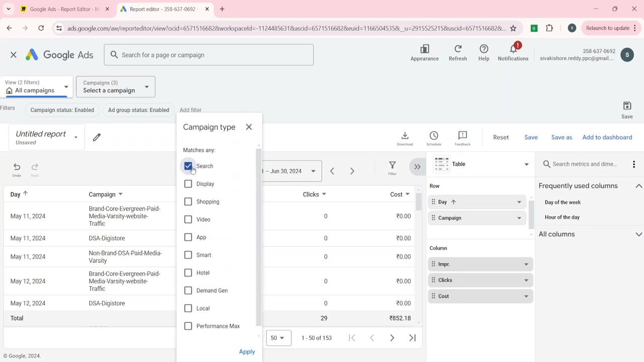The image size is (644, 362).
Task: Open the account avatar menu
Action: click(627, 55)
